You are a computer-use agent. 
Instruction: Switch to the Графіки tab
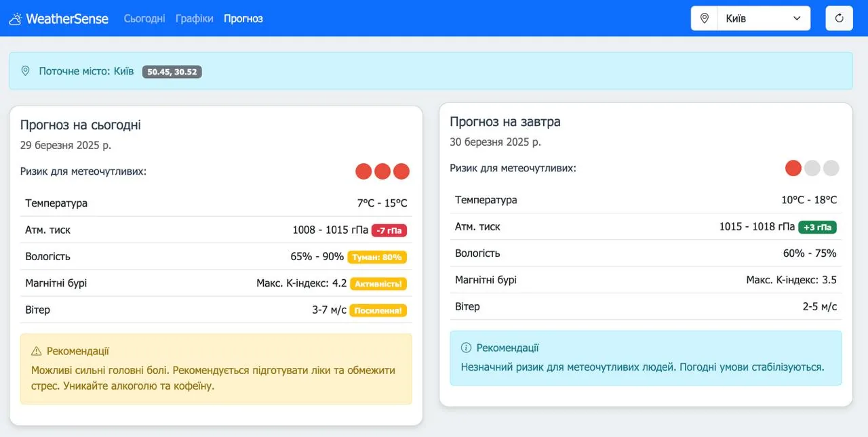[195, 18]
